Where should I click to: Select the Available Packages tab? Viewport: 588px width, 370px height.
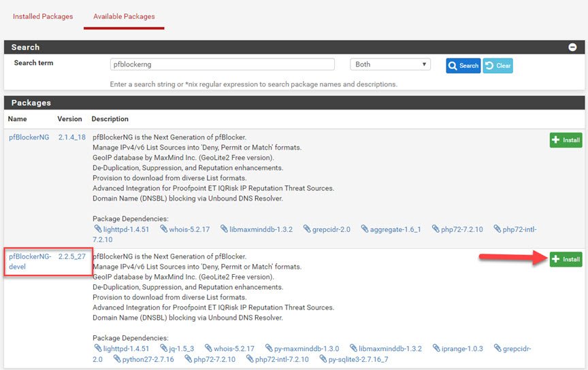click(124, 16)
